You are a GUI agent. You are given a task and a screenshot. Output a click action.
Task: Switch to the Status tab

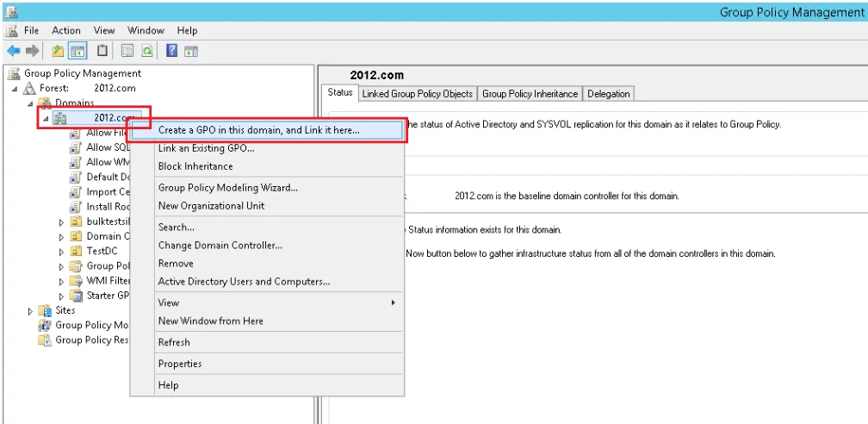[x=340, y=92]
